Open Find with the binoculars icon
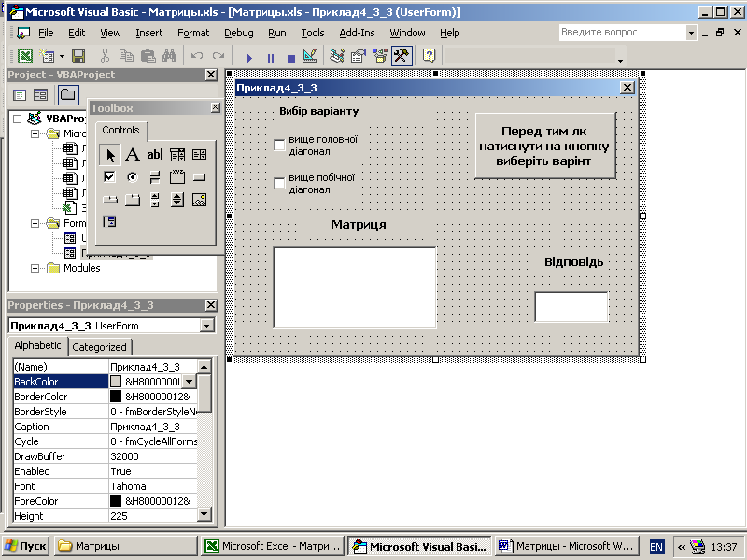This screenshot has width=747, height=560. [170, 57]
